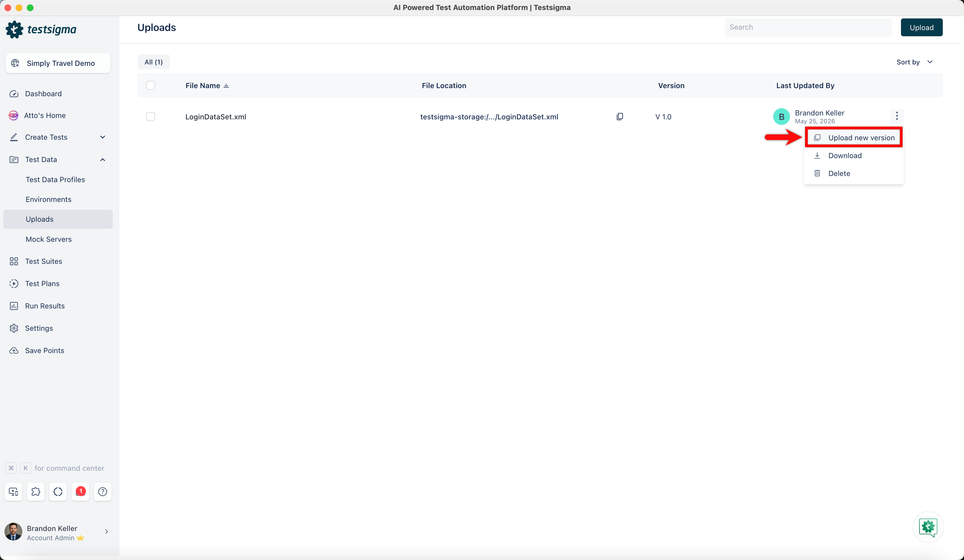
Task: Click the Last Updated By header
Action: coord(805,86)
